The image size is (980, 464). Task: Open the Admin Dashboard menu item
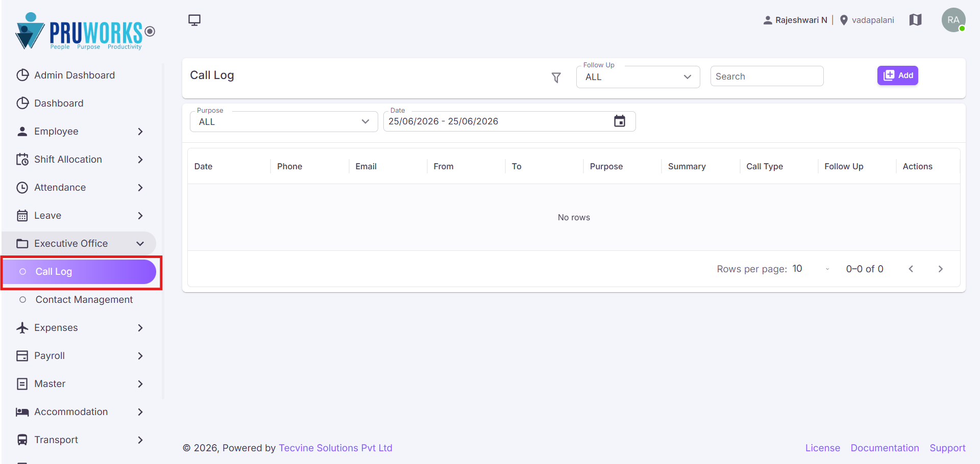80,75
